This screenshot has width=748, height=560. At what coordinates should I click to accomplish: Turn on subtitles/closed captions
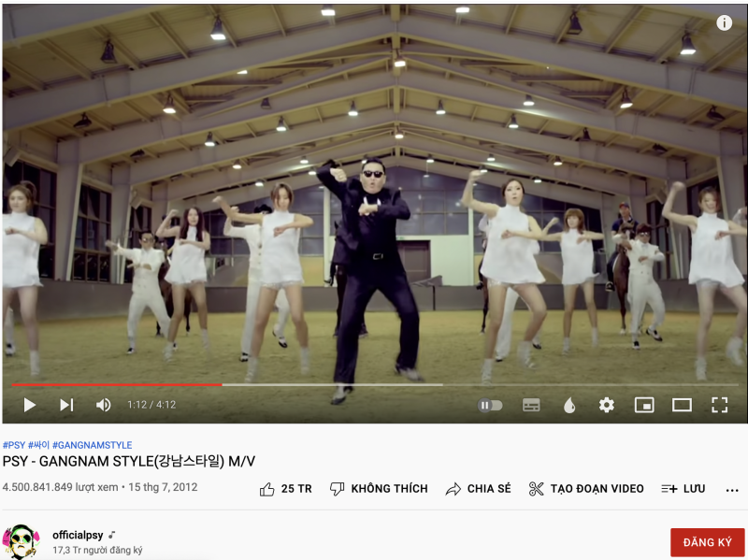click(x=531, y=406)
